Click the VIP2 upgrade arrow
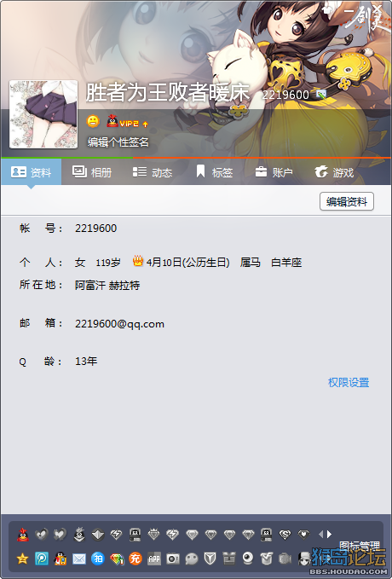Image resolution: width=392 pixels, height=579 pixels. click(x=146, y=124)
